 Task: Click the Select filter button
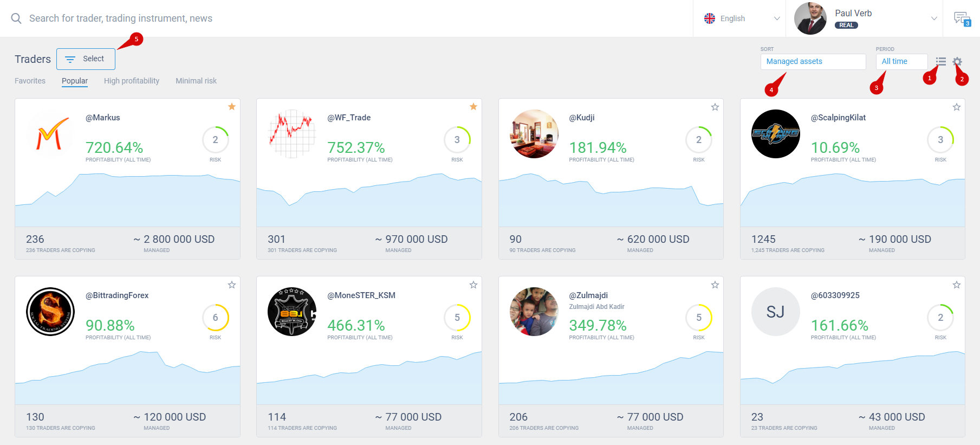point(86,59)
